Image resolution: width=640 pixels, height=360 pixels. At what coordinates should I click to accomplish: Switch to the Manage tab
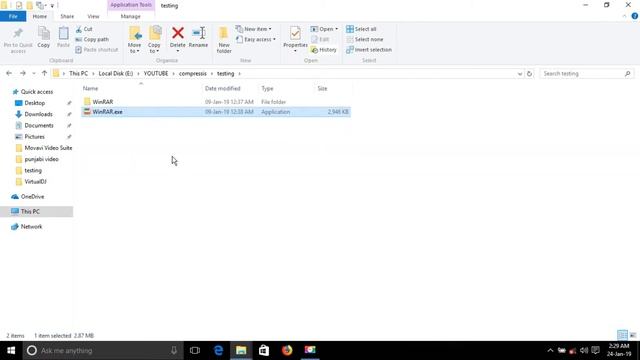tap(131, 16)
